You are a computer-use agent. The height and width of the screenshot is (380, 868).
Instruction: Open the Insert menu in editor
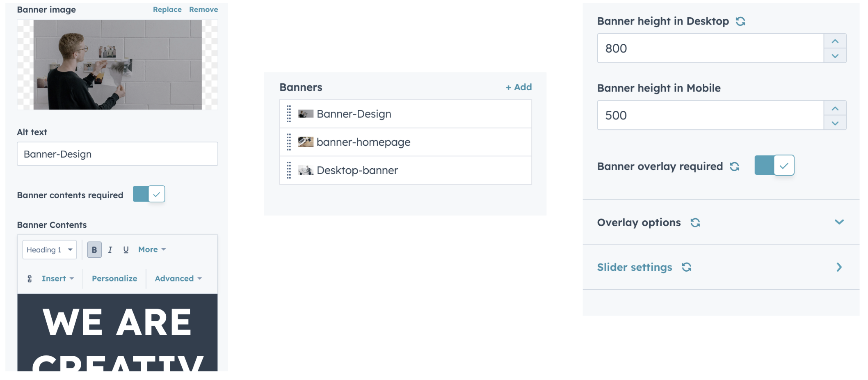[58, 279]
